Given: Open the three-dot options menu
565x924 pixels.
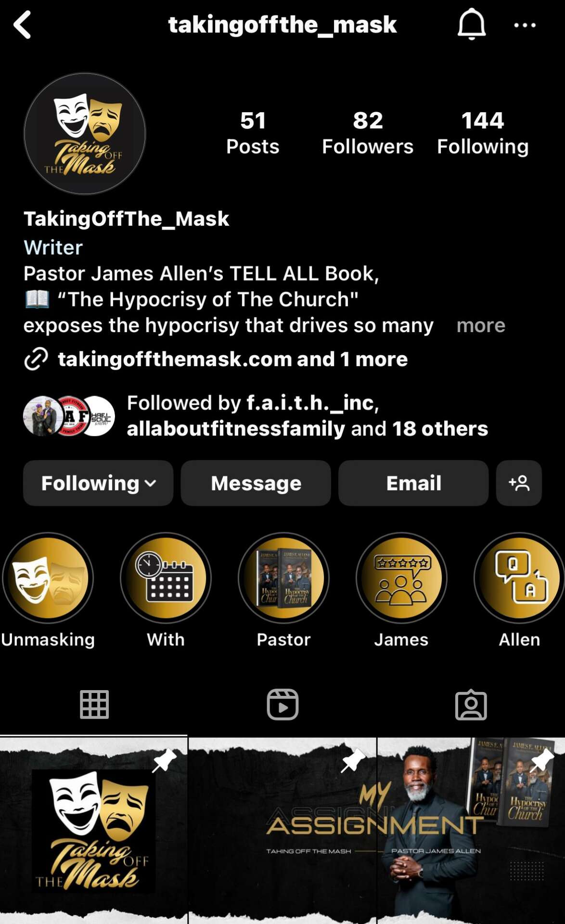Looking at the screenshot, I should coord(525,25).
